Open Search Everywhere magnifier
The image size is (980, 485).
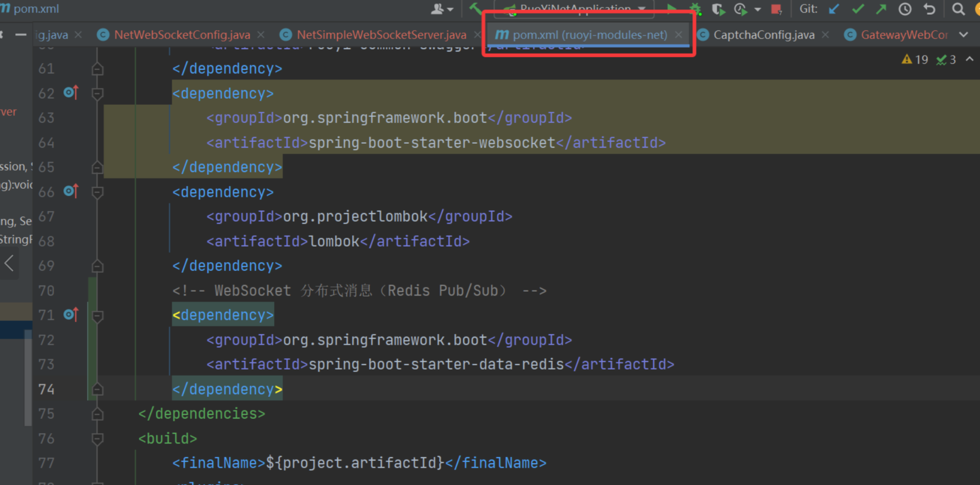pos(958,9)
